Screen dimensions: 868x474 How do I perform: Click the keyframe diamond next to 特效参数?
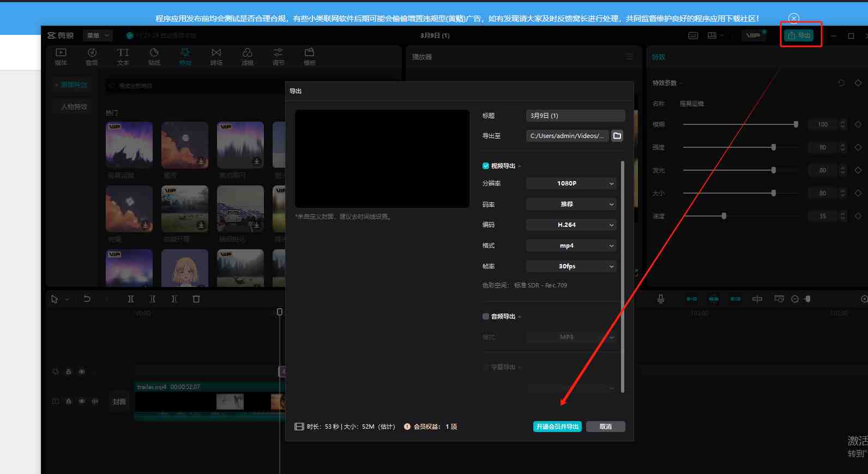click(x=858, y=83)
